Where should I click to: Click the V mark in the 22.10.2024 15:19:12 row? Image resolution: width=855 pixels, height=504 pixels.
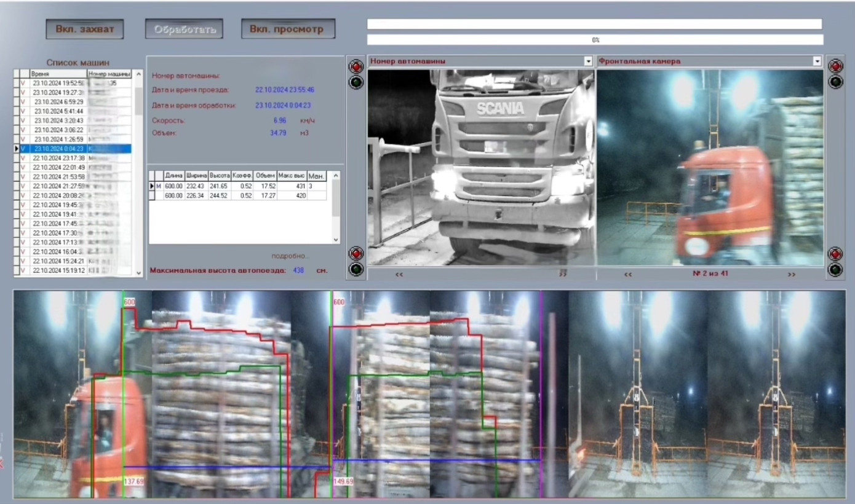click(24, 270)
